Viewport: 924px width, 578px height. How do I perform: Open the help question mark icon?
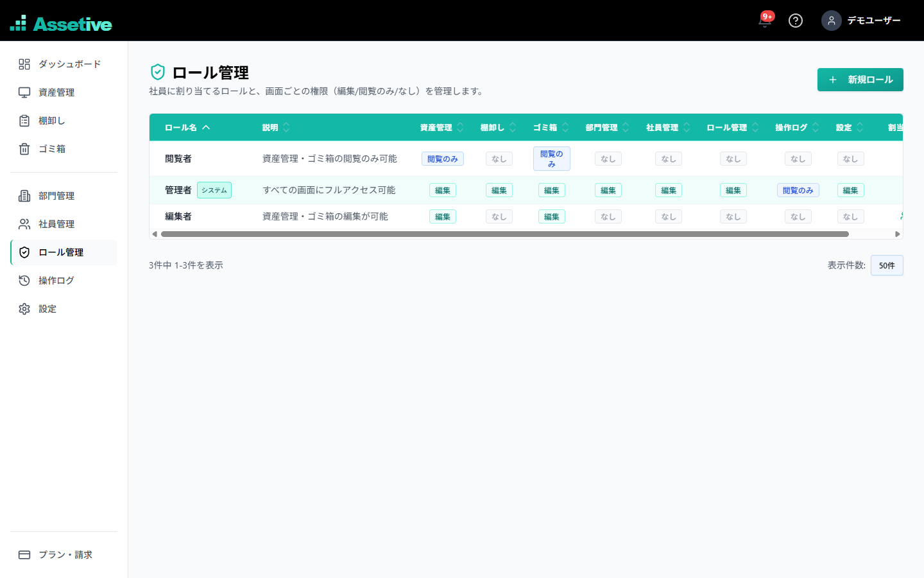pos(796,21)
